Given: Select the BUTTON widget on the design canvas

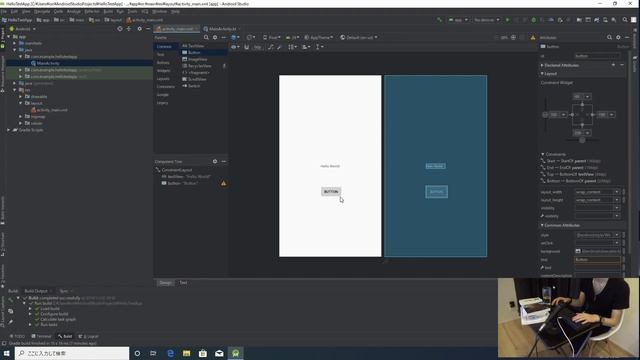Looking at the screenshot, I should 331,191.
